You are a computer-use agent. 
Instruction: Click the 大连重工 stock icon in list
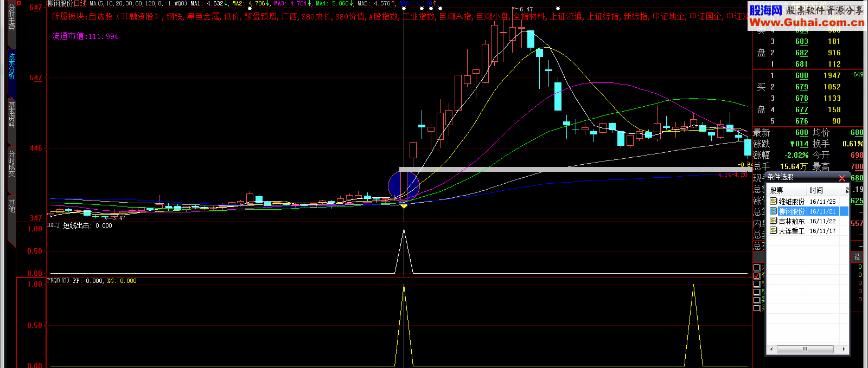coord(774,230)
